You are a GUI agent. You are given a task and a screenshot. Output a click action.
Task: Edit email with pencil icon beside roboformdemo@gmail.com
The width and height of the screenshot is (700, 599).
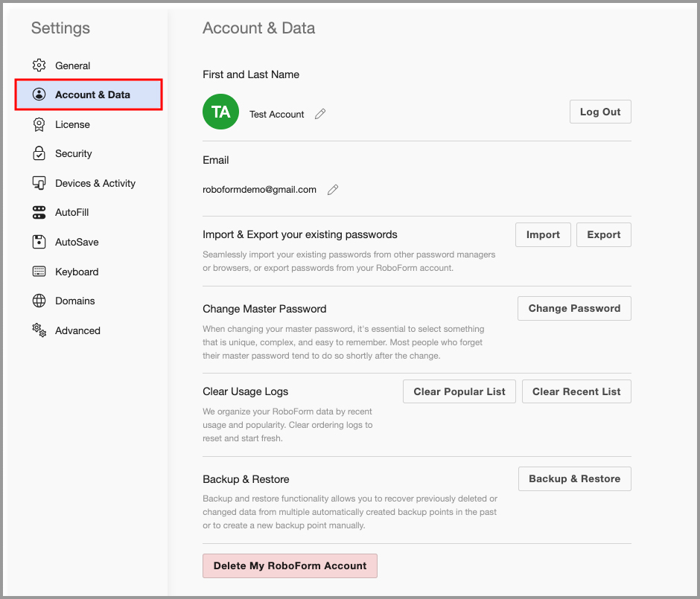click(x=333, y=190)
